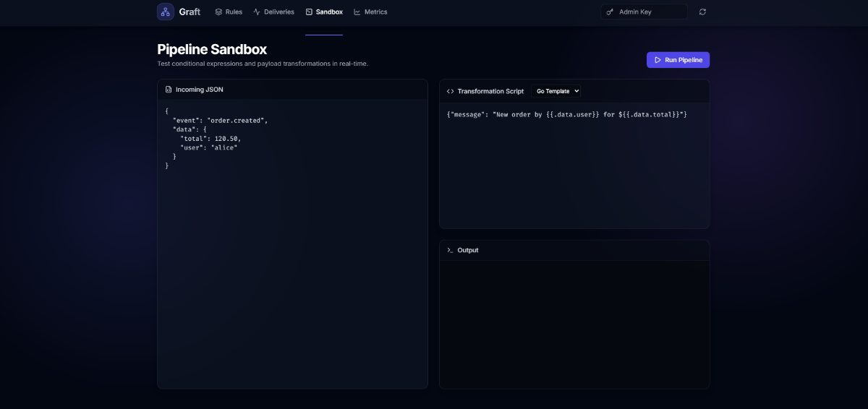Click the Transformation Script panel title
The image size is (868, 409).
[x=490, y=91]
